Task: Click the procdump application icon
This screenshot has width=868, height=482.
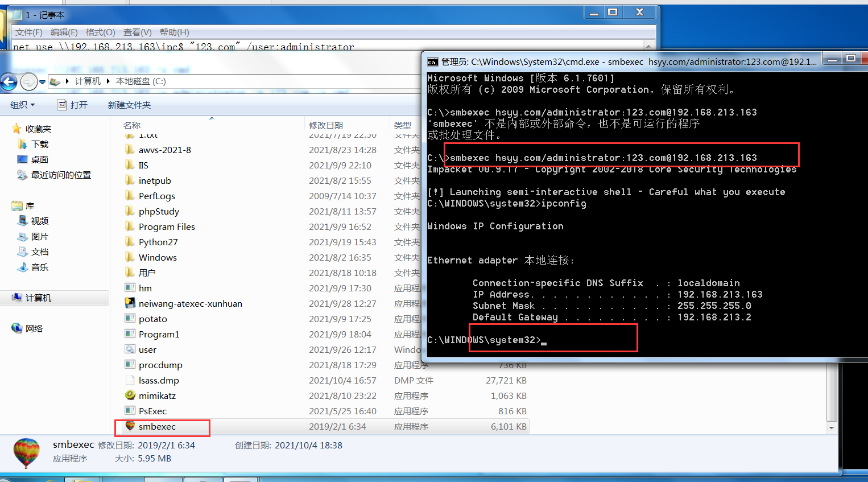Action: 130,365
